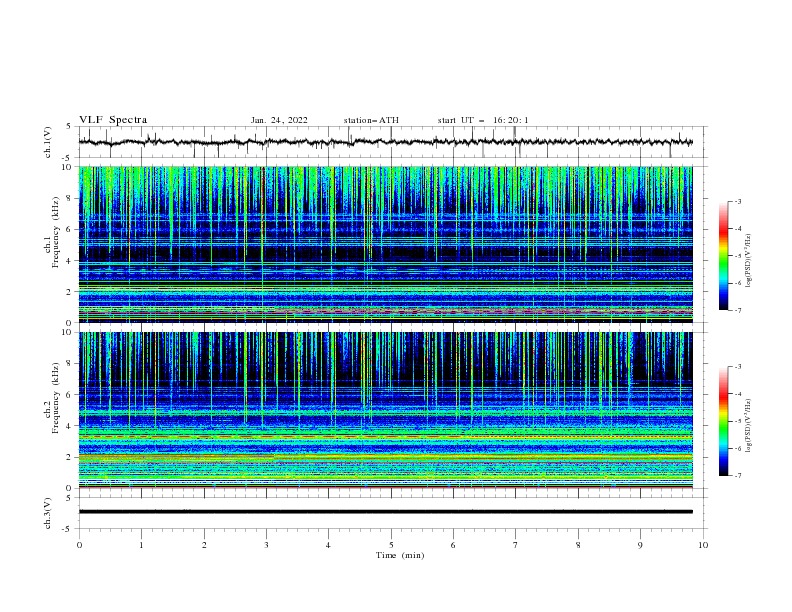
Task: Click the "-7" tick on lower color bar
Action: 737,475
